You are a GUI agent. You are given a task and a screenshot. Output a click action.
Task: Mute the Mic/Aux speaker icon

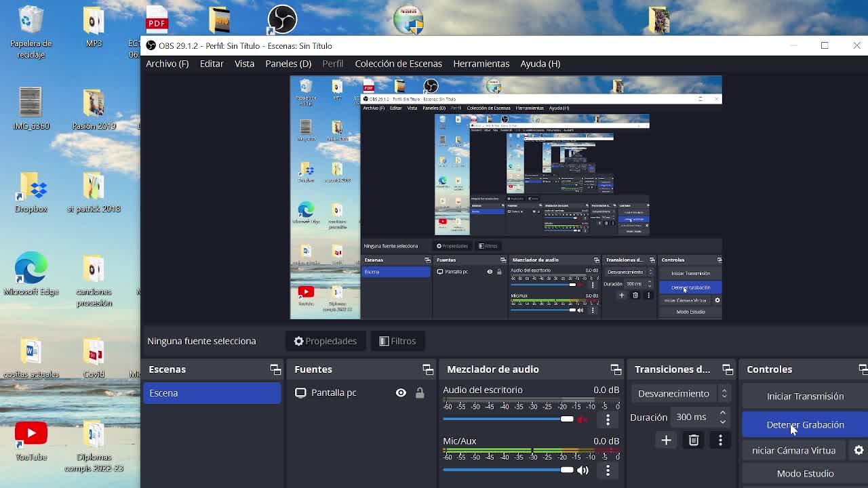tap(583, 470)
